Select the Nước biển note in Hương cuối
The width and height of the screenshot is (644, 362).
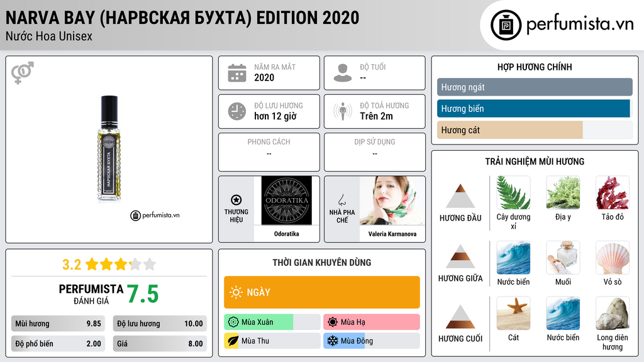pos(563,313)
